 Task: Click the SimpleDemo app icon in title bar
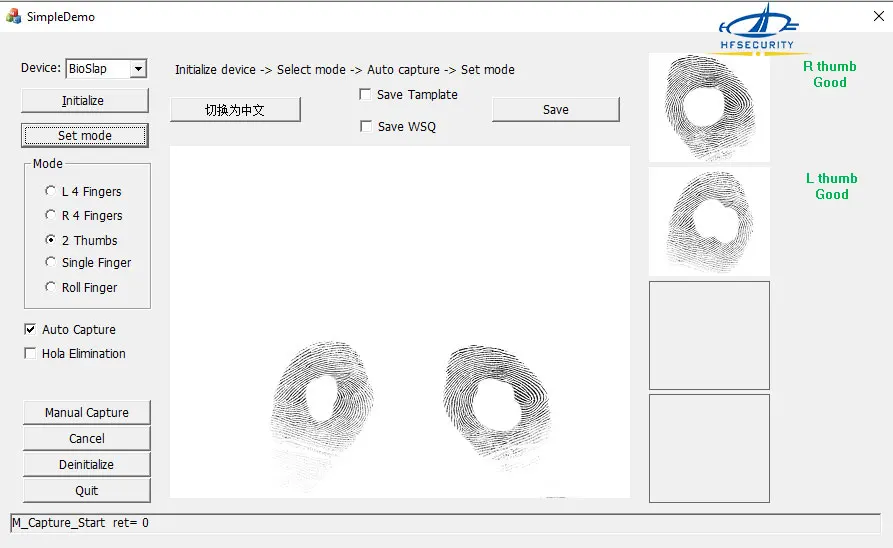click(13, 16)
